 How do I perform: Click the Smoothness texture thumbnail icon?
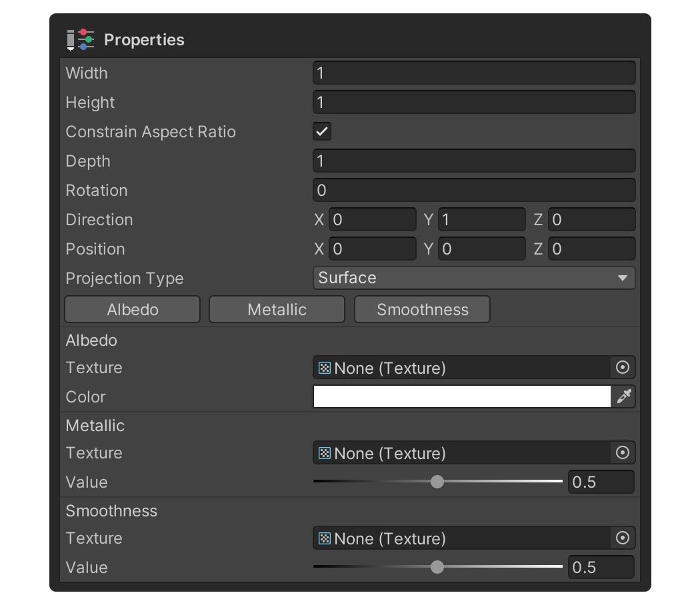tap(324, 538)
